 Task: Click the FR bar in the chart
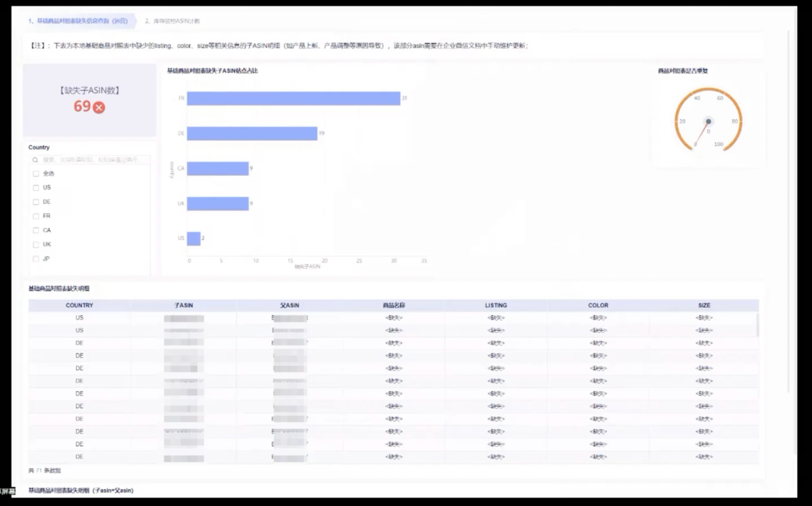tap(293, 99)
